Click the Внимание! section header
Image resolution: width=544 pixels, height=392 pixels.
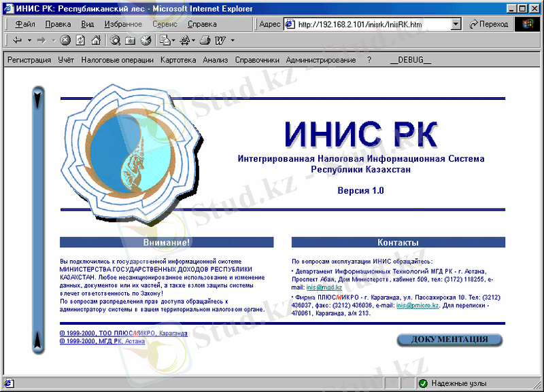[x=167, y=243]
